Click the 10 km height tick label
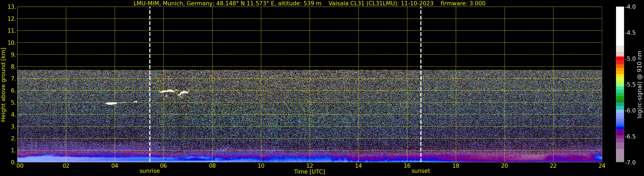Image resolution: width=644 pixels, height=176 pixels. point(12,43)
